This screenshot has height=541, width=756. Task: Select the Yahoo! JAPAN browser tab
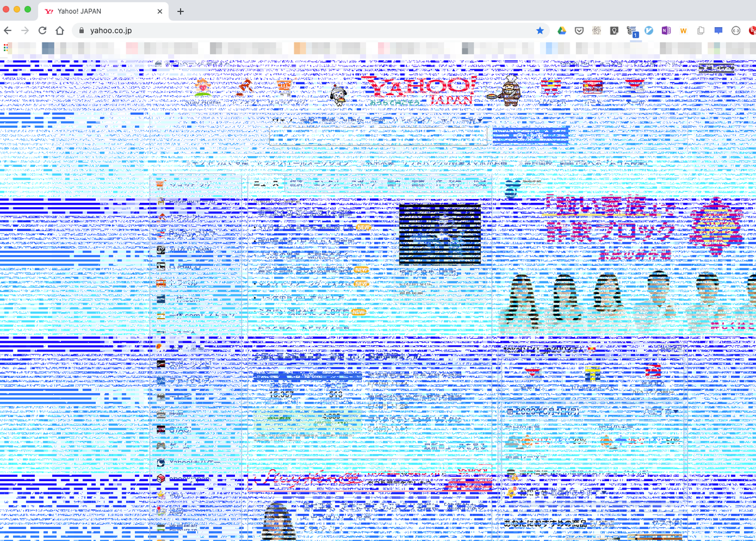point(105,11)
